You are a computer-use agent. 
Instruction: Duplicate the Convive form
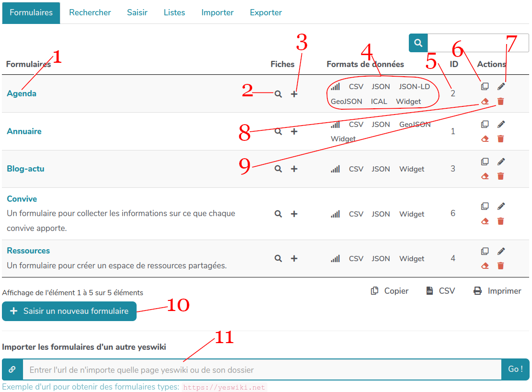pyautogui.click(x=485, y=207)
